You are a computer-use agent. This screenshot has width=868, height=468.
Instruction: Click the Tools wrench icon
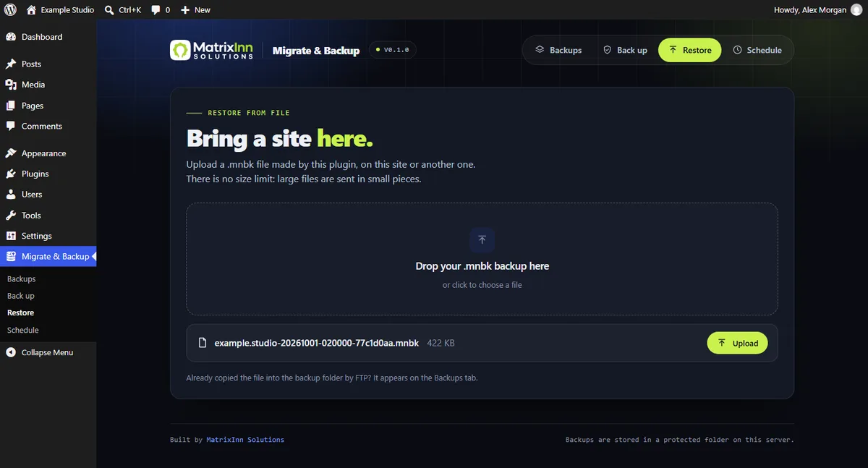[11, 216]
